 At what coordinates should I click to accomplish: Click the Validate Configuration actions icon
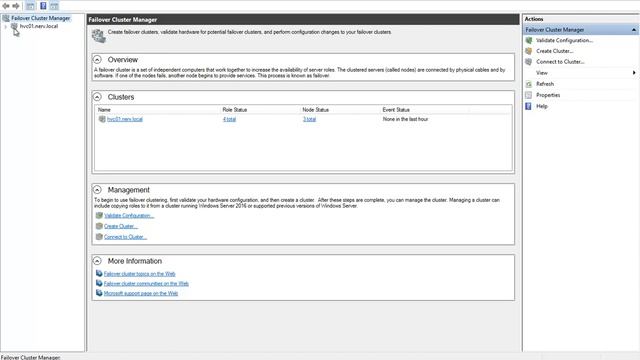(x=529, y=40)
